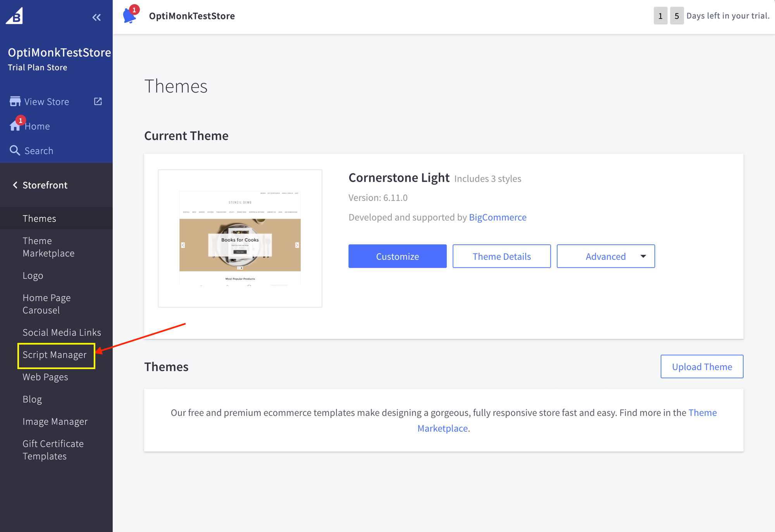Image resolution: width=775 pixels, height=532 pixels.
Task: Select Themes in Storefront menu
Action: pos(56,218)
